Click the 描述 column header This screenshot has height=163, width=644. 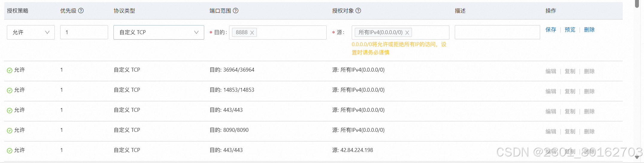(x=460, y=11)
